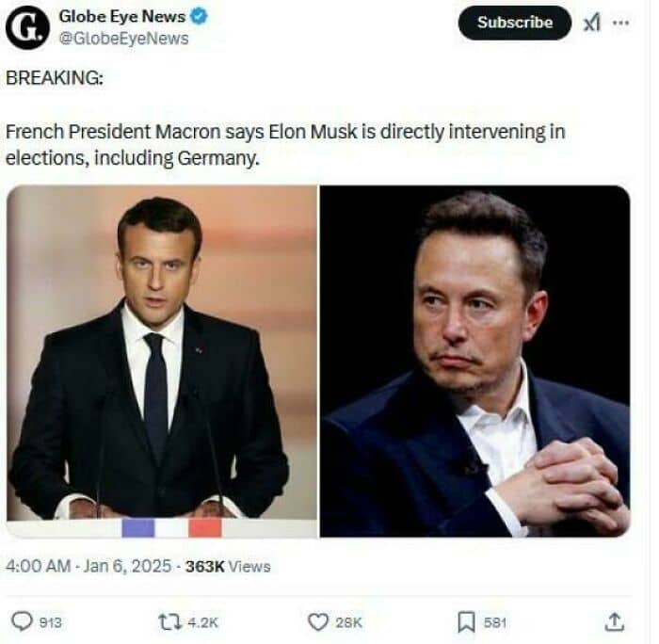Click the 28K likes count

click(349, 622)
